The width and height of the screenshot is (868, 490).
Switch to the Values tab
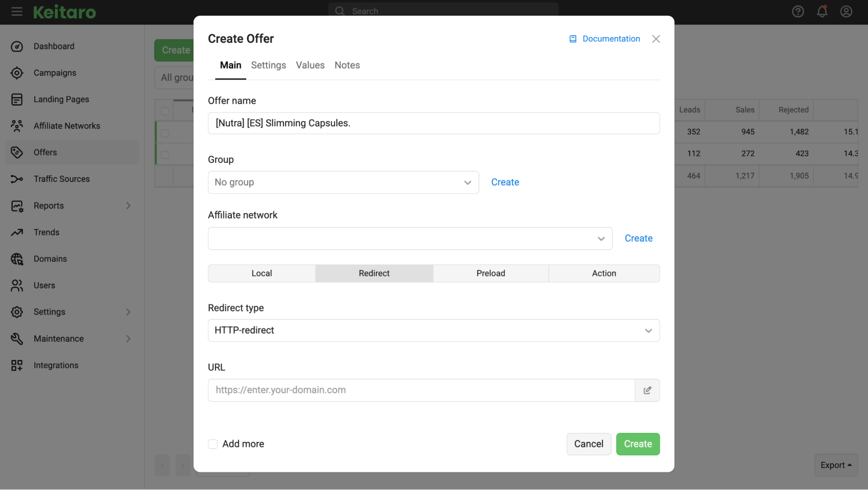pyautogui.click(x=310, y=65)
